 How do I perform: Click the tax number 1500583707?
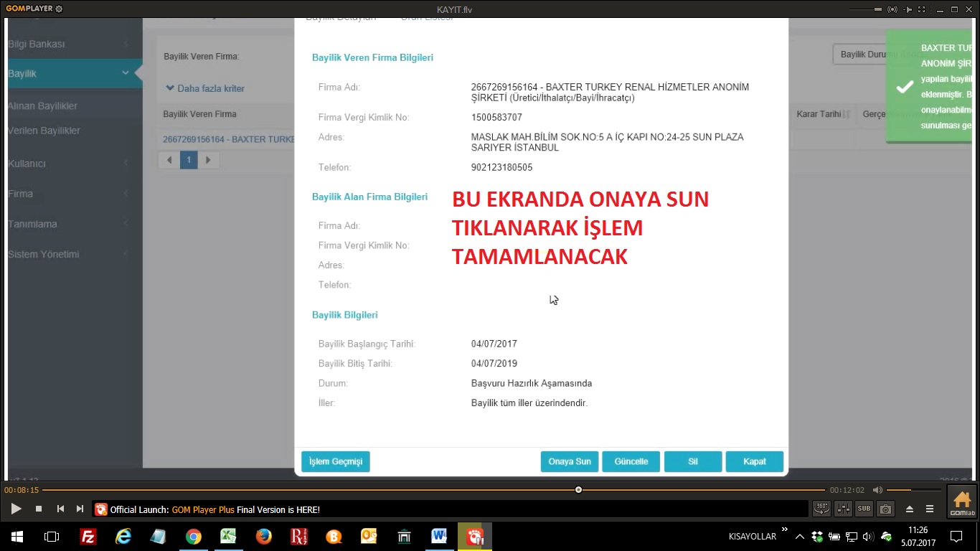496,118
